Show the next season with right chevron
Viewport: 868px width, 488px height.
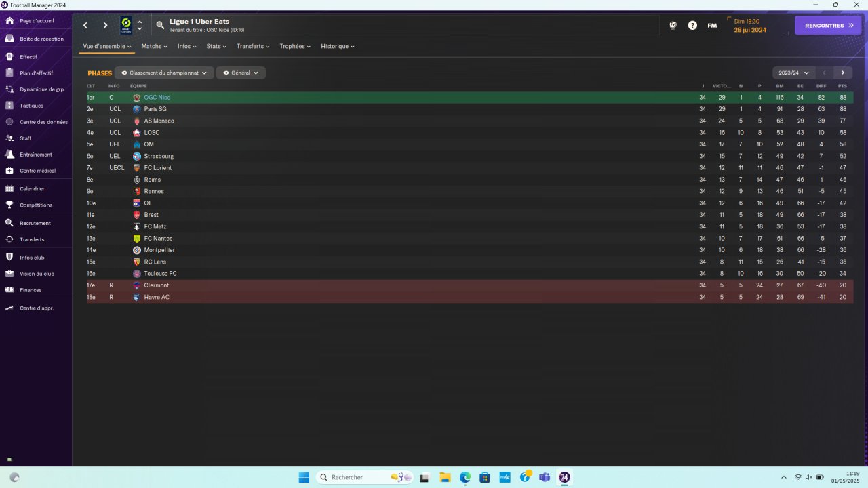843,73
